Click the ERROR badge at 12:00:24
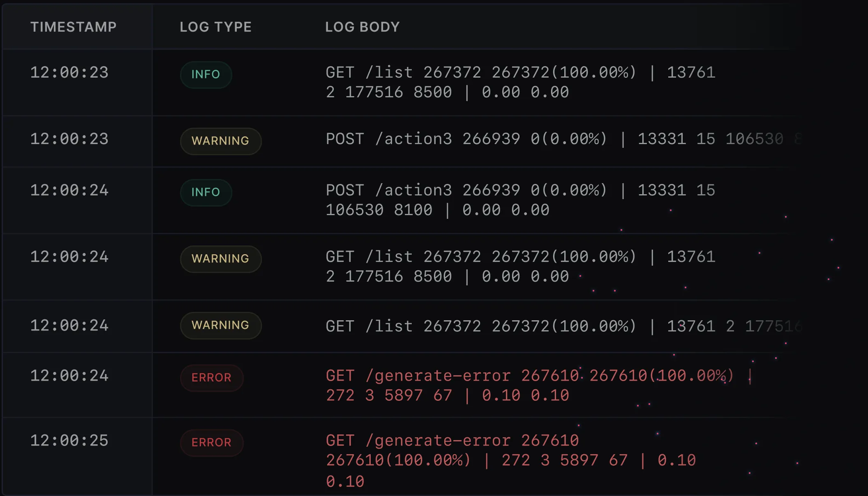868x496 pixels. coord(212,378)
